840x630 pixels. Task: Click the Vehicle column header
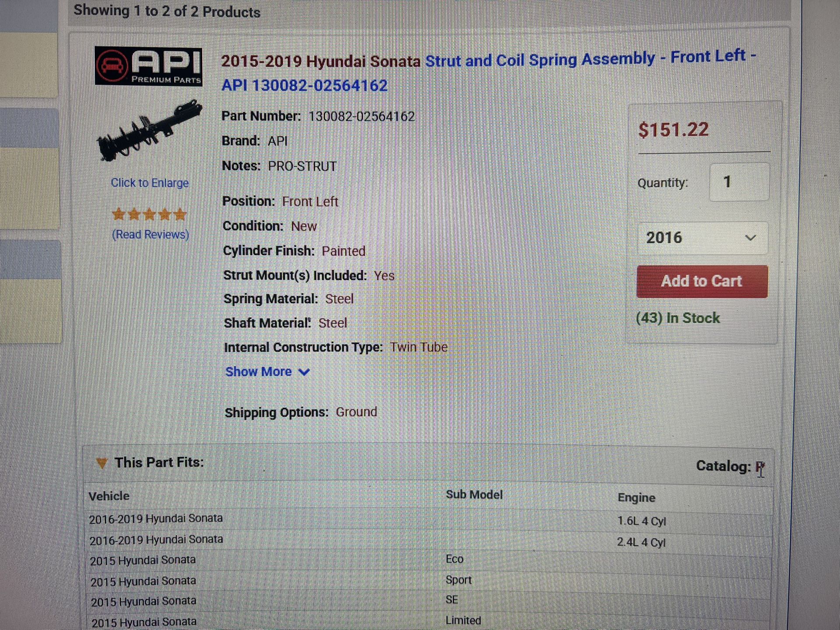click(x=109, y=496)
